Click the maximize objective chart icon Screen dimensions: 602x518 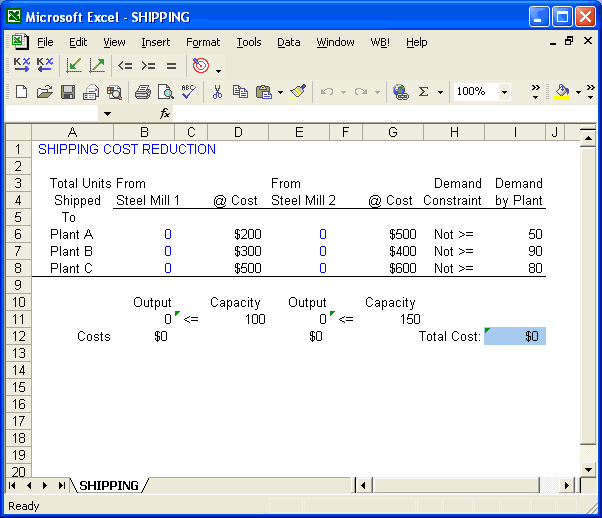point(97,65)
